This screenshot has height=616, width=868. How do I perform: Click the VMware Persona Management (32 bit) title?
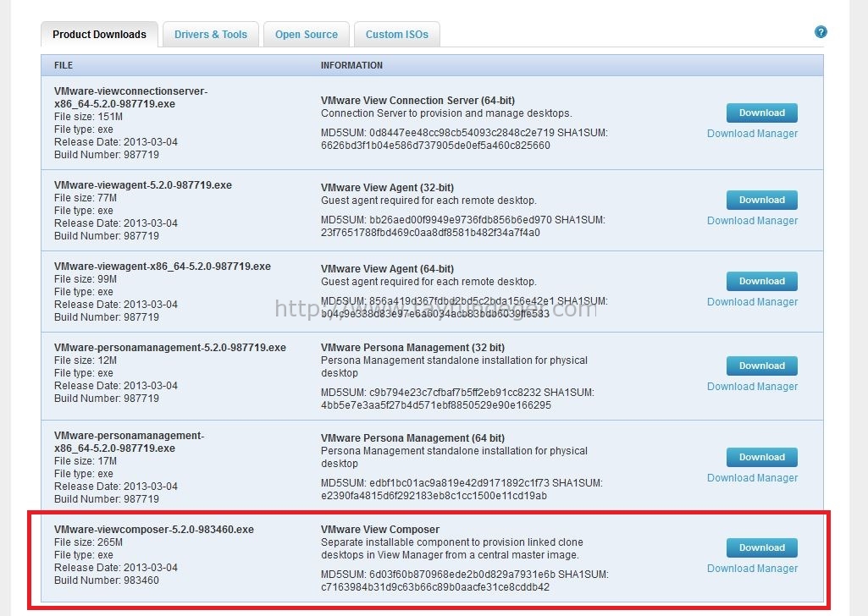tap(413, 348)
